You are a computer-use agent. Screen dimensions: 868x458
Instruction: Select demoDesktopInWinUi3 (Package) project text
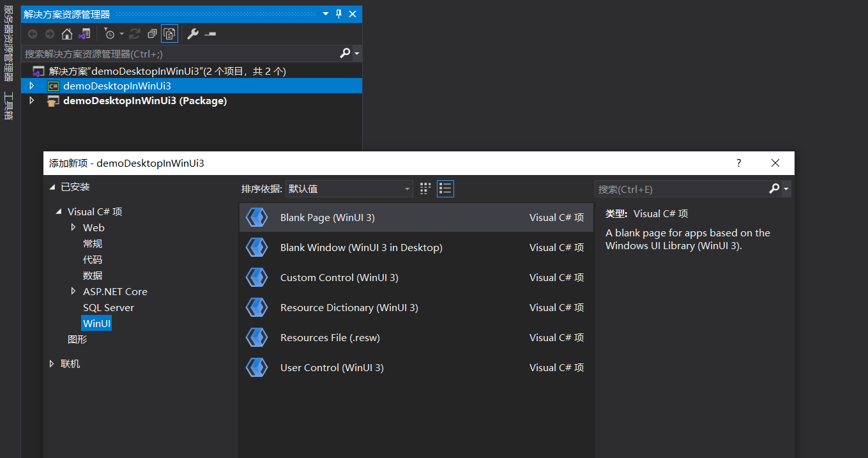click(x=145, y=101)
